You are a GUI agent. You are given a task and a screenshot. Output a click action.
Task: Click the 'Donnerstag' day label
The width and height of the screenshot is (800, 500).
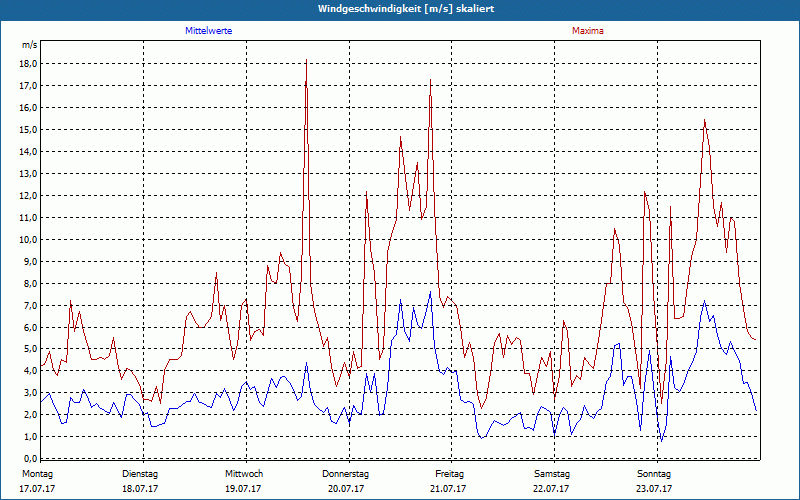345,474
